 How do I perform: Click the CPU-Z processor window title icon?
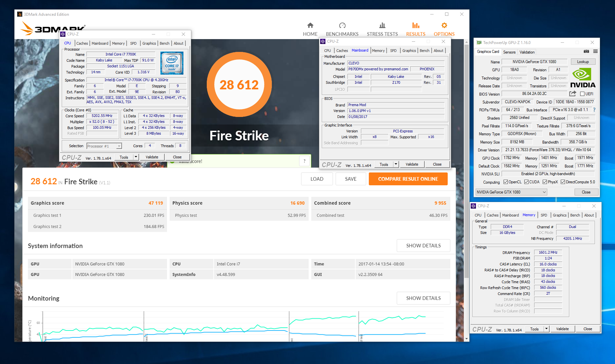[63, 34]
